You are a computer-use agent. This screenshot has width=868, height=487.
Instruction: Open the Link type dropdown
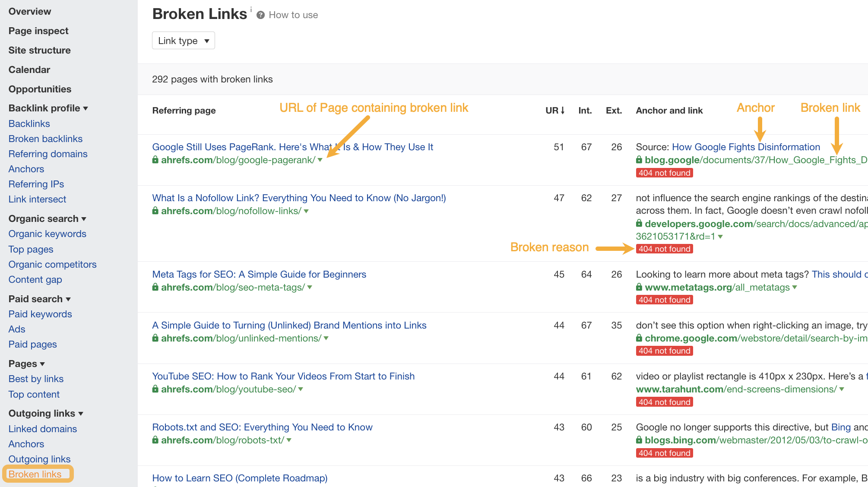(x=183, y=40)
